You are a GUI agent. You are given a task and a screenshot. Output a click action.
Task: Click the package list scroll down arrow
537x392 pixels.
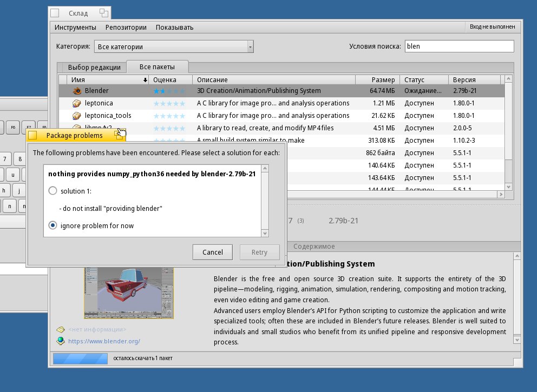[508, 187]
